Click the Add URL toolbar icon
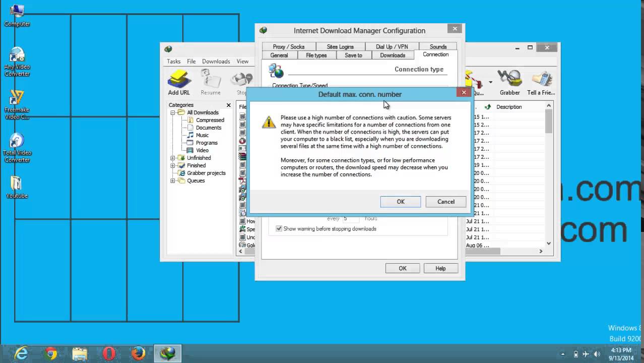This screenshot has height=363, width=644. point(179,83)
